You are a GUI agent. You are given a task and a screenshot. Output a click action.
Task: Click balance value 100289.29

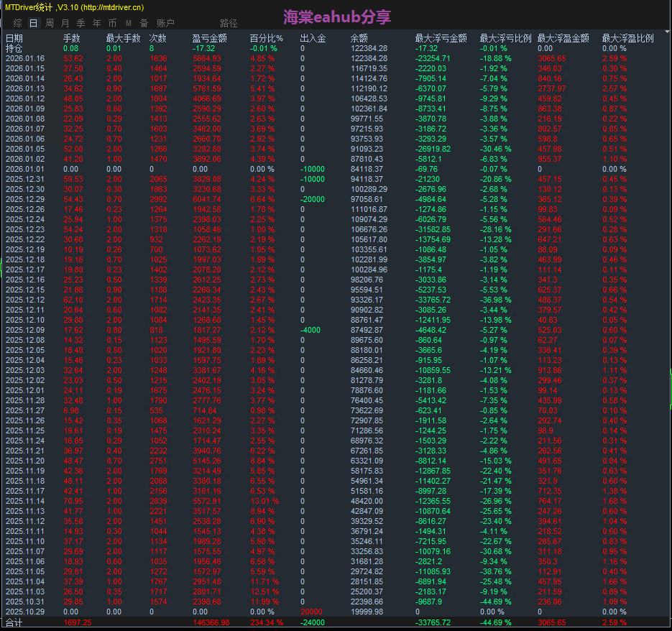(x=369, y=189)
